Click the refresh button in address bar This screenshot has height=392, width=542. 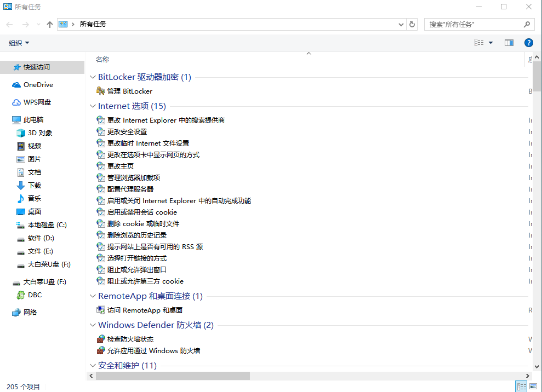(x=413, y=25)
